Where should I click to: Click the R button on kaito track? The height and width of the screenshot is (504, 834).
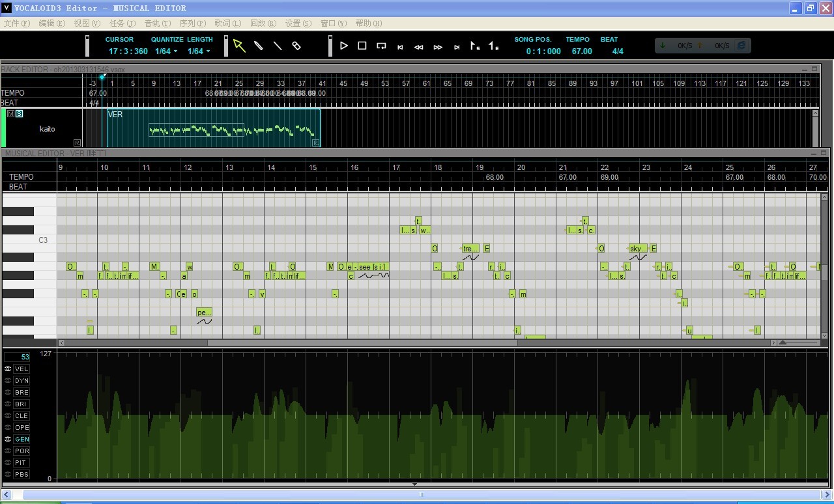pos(78,143)
